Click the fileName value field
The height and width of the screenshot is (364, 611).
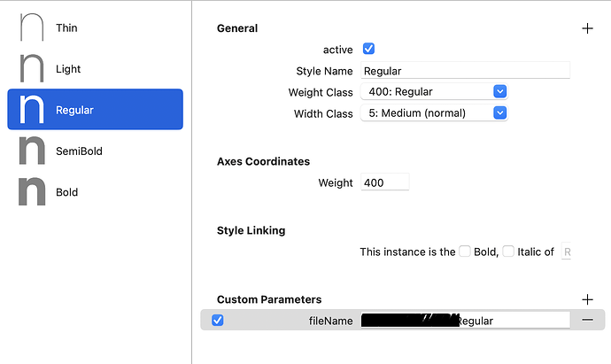[510, 321]
